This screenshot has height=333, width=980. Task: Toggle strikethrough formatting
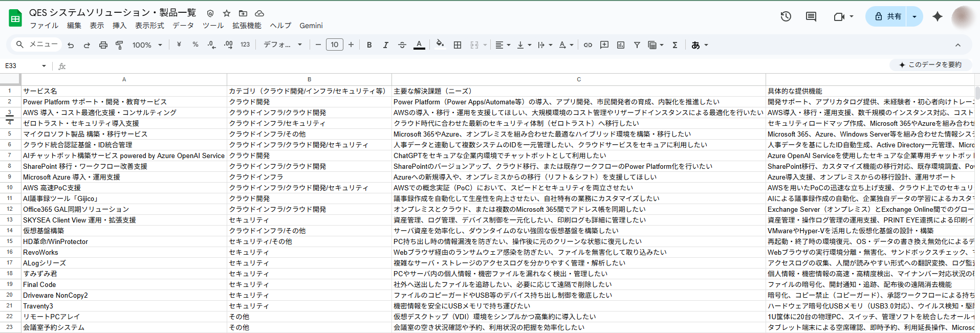pyautogui.click(x=402, y=45)
